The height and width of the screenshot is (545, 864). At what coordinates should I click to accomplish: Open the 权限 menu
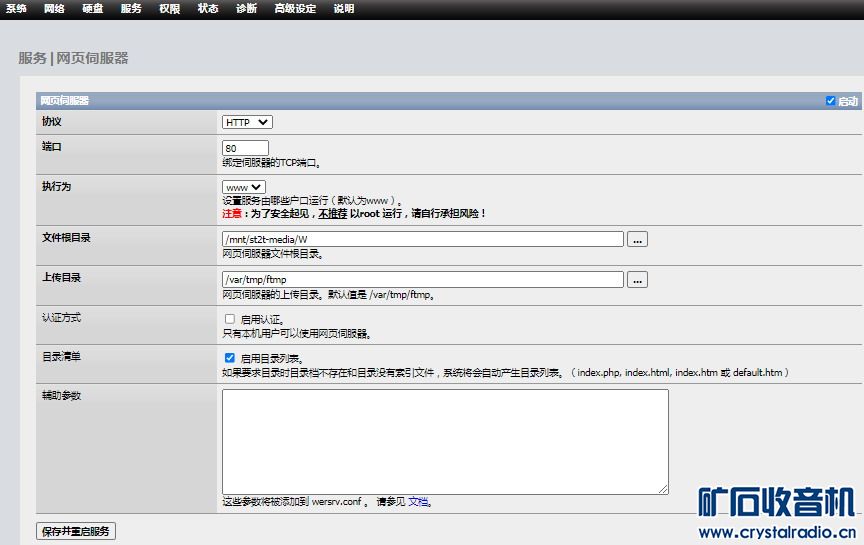click(x=170, y=8)
